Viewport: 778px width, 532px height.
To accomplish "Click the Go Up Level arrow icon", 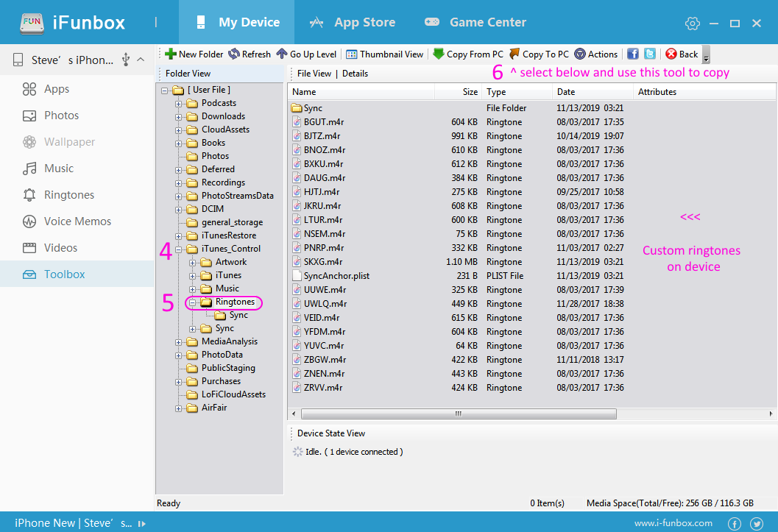I will [x=282, y=54].
